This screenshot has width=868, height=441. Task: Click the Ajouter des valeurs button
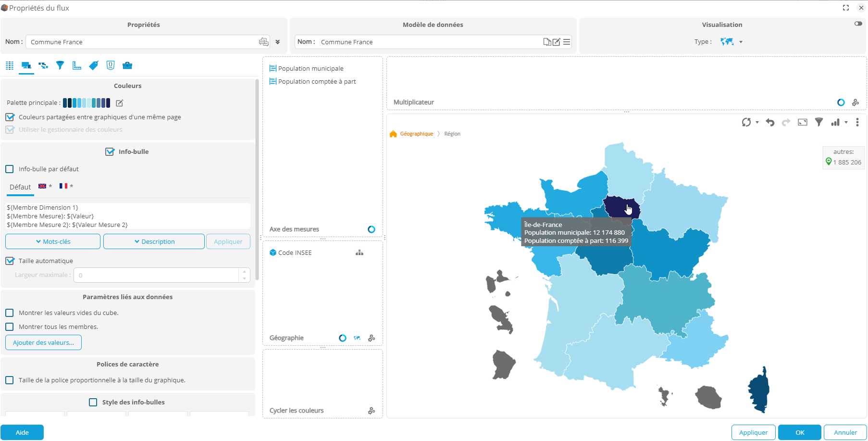43,342
